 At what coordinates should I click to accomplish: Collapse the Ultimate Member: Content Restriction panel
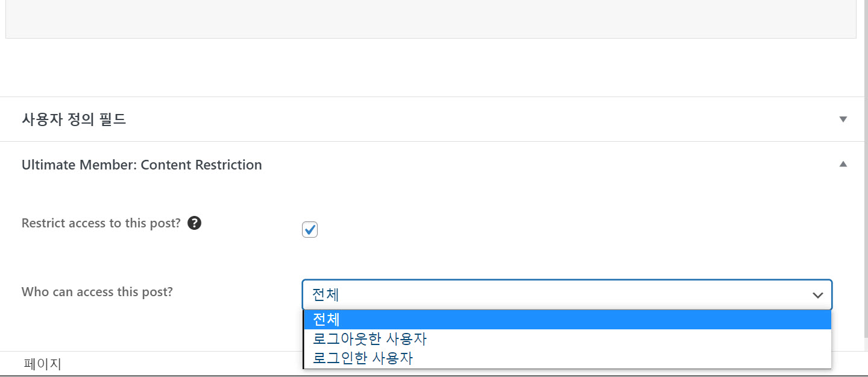click(x=843, y=163)
